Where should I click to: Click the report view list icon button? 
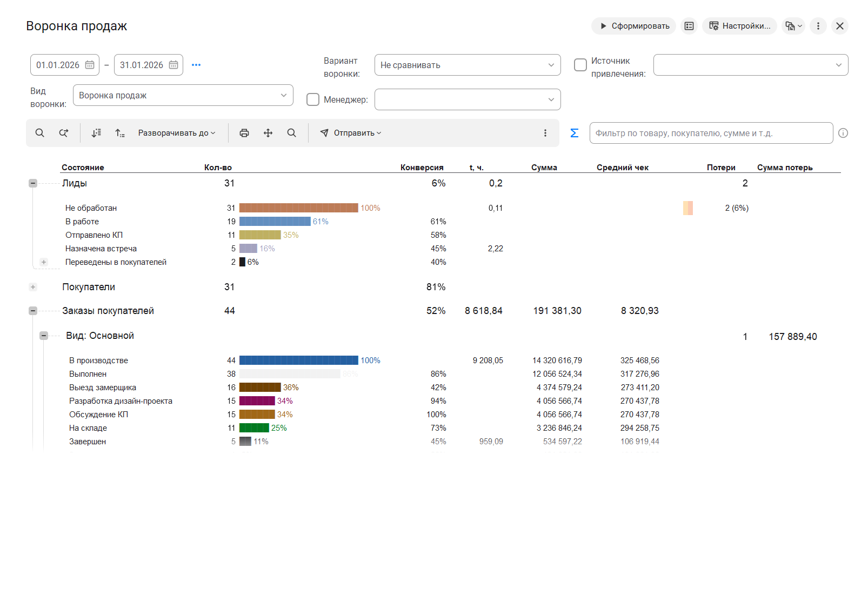[689, 26]
